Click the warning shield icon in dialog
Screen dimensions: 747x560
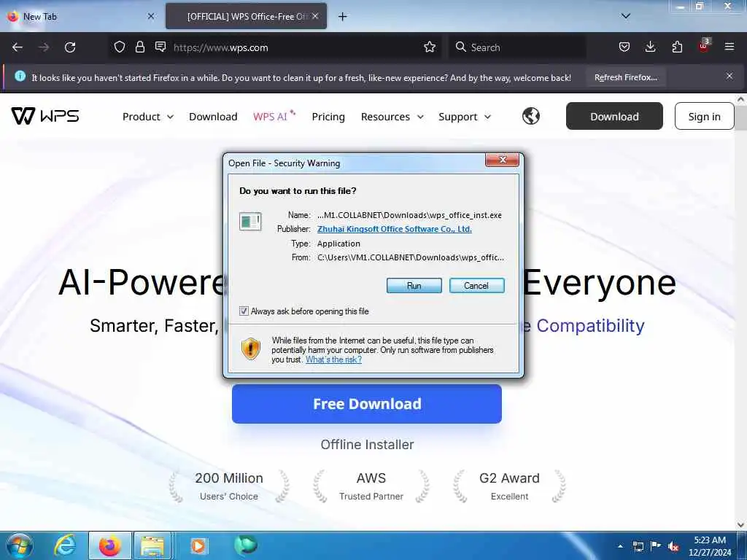point(251,349)
